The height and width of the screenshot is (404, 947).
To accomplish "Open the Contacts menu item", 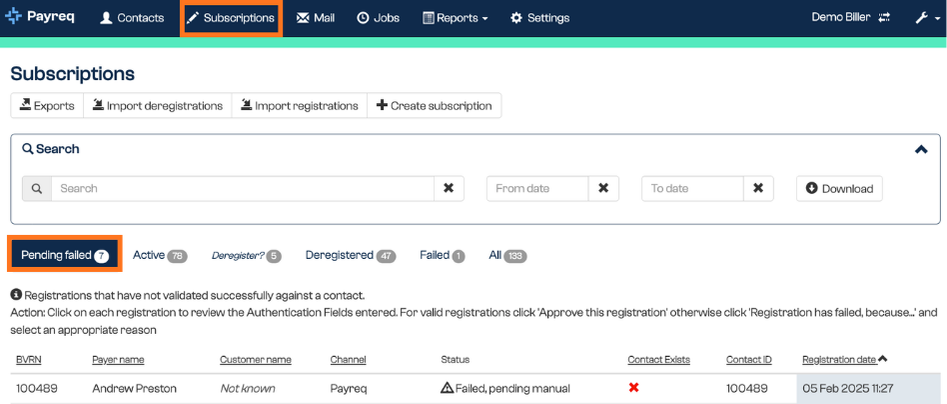I will click(132, 18).
